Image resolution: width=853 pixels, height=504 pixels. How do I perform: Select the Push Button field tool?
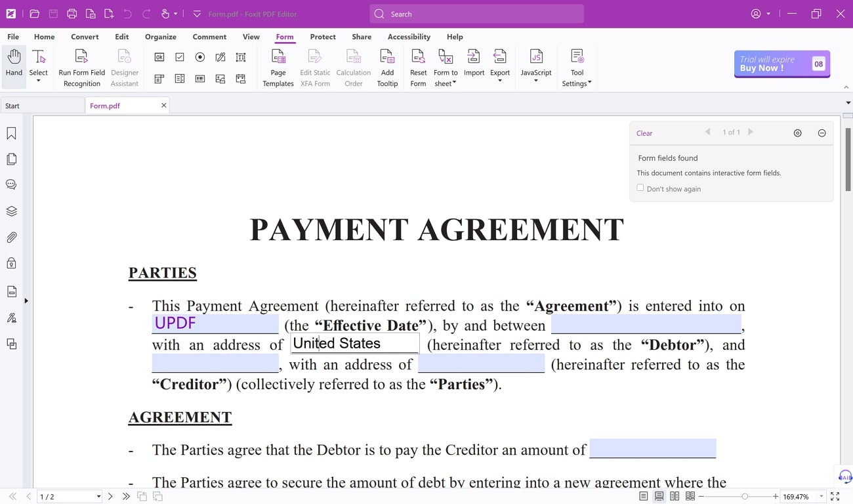(159, 57)
